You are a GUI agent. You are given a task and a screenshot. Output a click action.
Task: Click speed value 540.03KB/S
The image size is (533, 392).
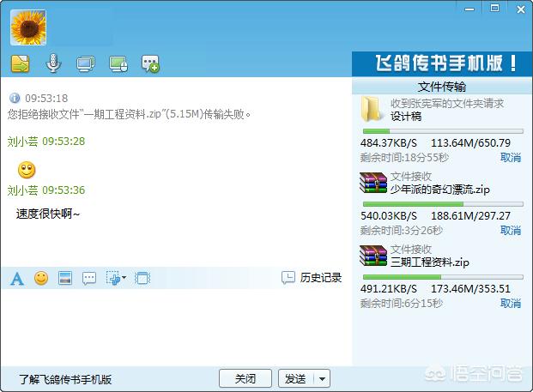coord(389,215)
